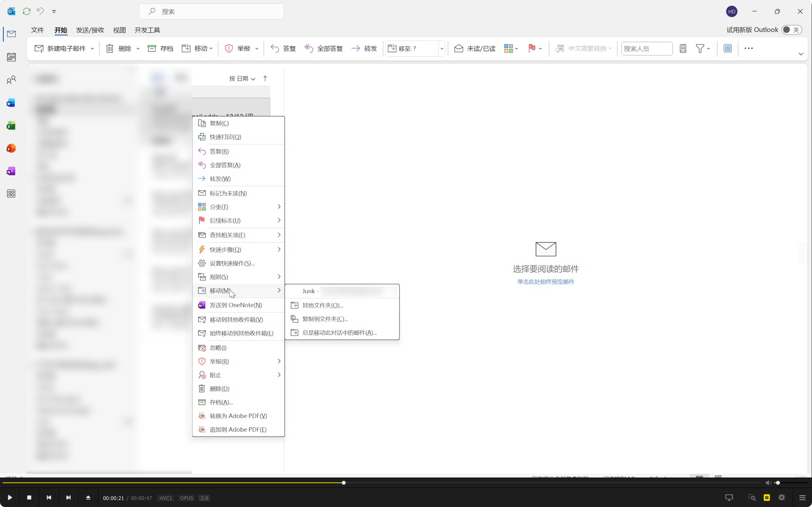812x507 pixels.
Task: Click the undo arrow in title bar
Action: pos(40,11)
